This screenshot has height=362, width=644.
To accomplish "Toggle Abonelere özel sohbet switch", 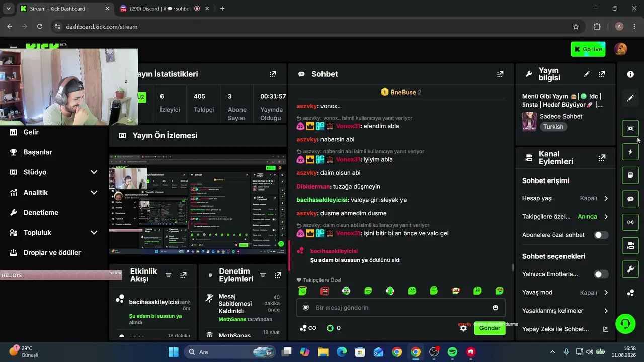I will 601,235.
